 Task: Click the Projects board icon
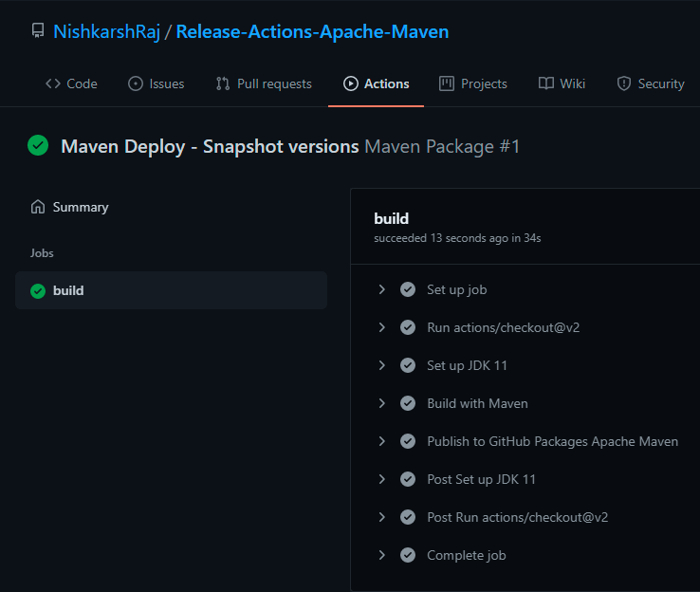tap(447, 83)
